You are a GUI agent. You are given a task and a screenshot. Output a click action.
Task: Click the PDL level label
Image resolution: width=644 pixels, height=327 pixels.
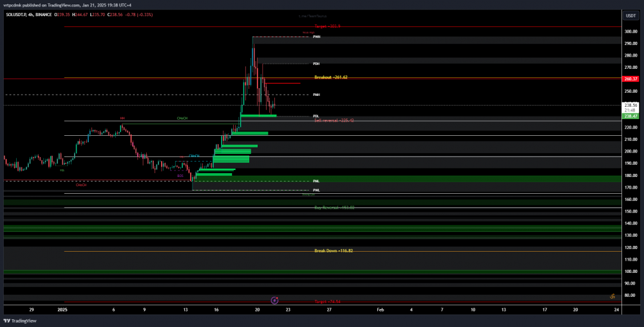tap(316, 116)
